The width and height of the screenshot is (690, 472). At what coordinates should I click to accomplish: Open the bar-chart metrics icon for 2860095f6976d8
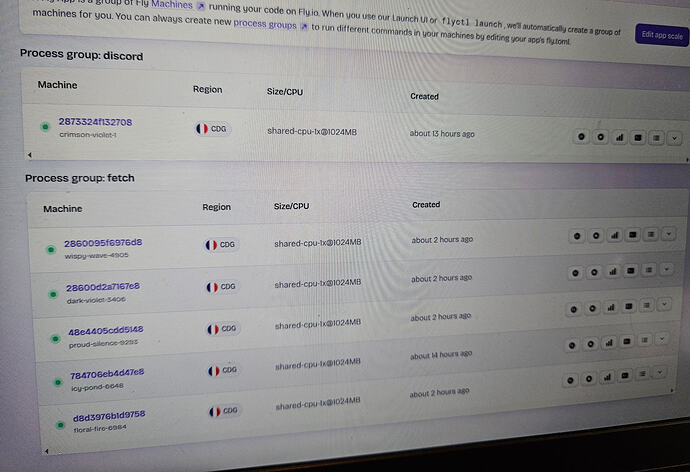(614, 235)
